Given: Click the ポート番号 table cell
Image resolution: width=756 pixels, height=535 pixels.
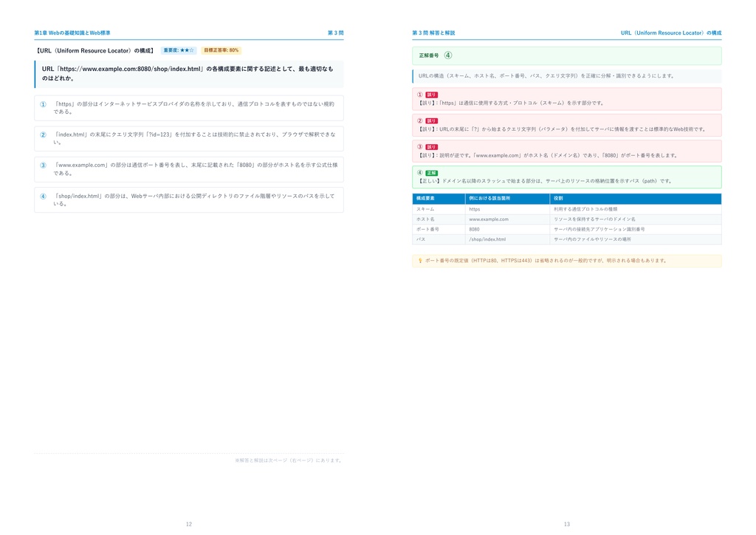Looking at the screenshot, I should tap(439, 229).
